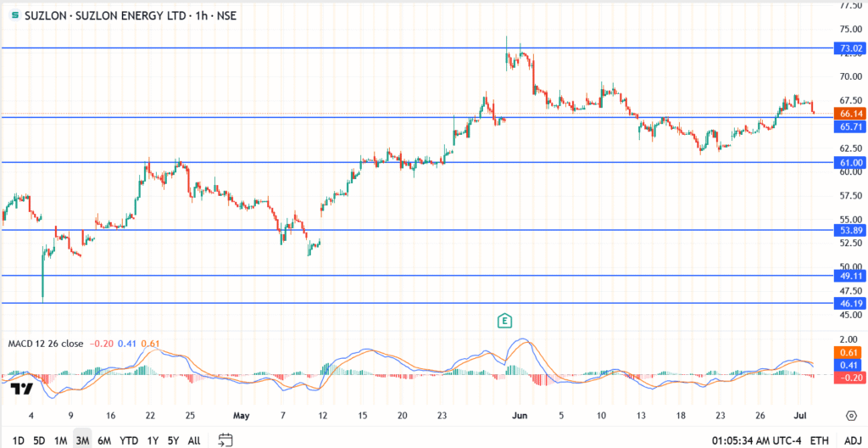Click the TradingView logo
This screenshot has height=448, width=868.
(x=22, y=389)
